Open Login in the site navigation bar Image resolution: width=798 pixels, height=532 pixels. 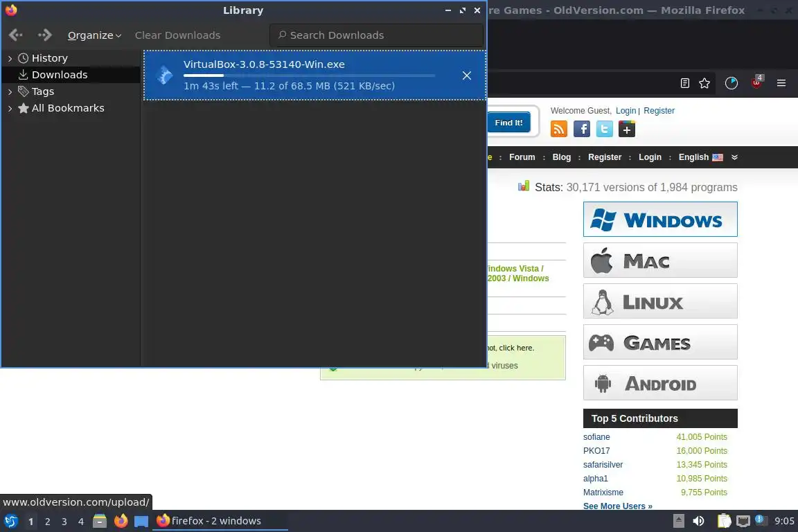click(x=650, y=157)
